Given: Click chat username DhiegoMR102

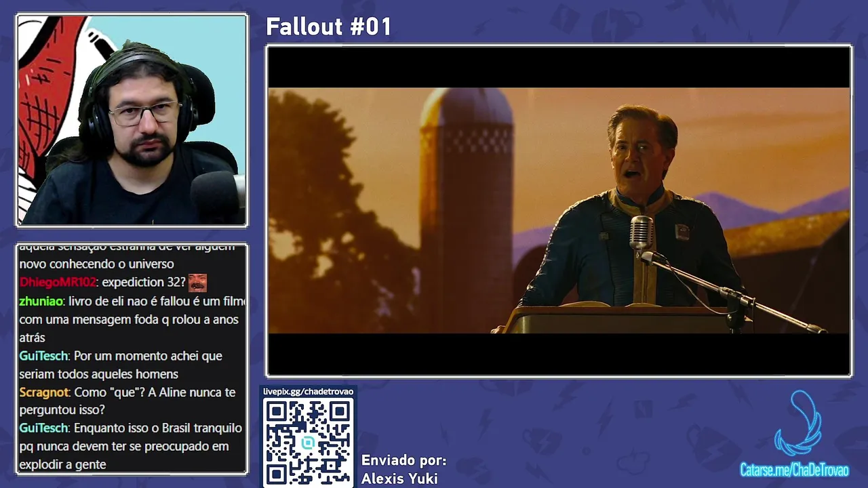Looking at the screenshot, I should point(58,283).
